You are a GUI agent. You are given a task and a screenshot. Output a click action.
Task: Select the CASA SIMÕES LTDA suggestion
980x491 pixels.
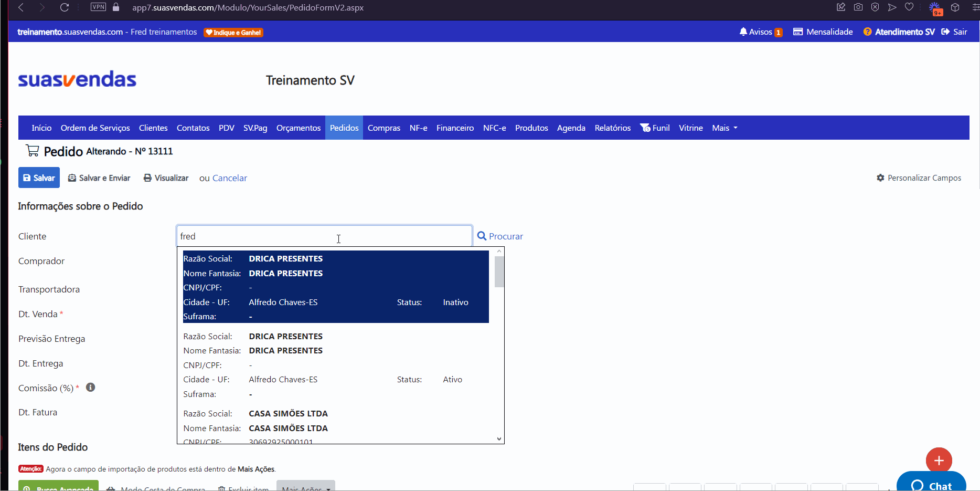(336, 425)
